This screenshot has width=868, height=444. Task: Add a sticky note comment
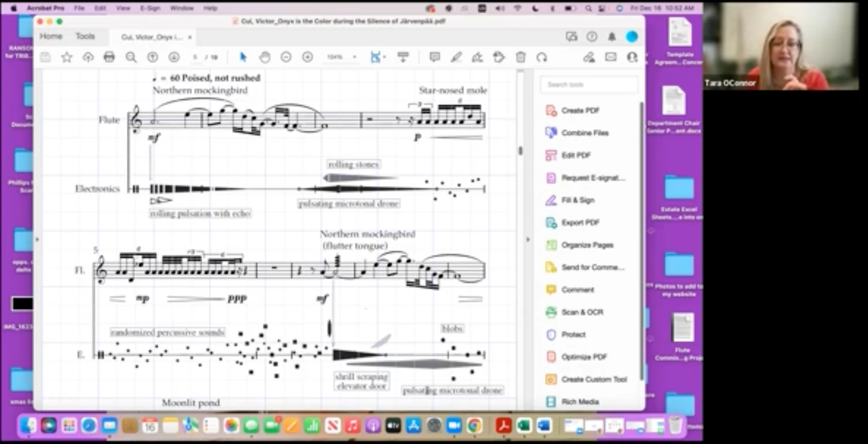click(435, 57)
